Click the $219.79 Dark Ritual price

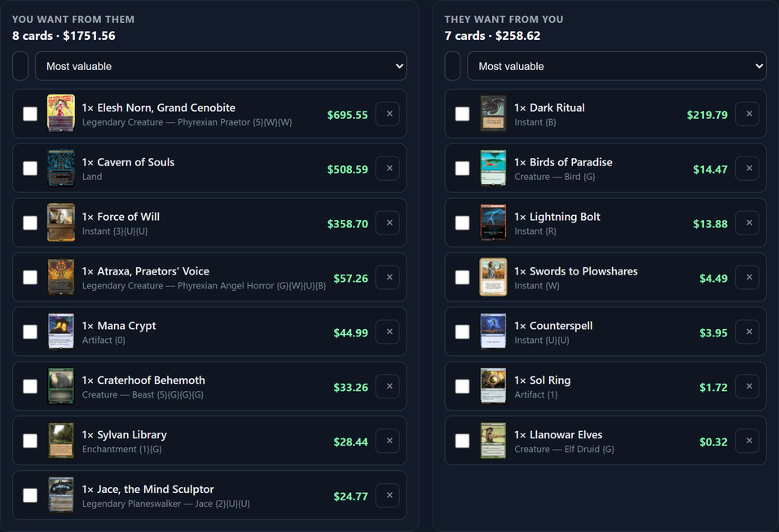point(707,115)
